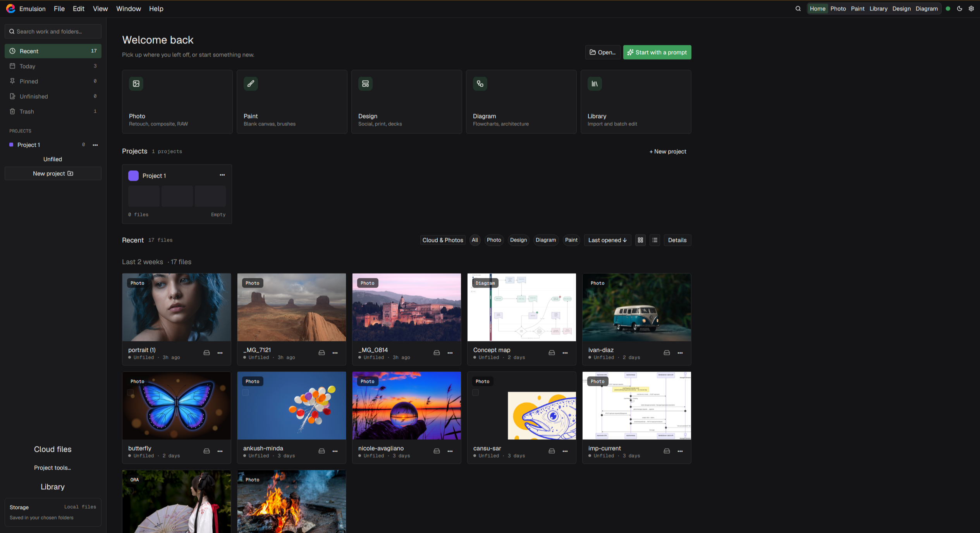The height and width of the screenshot is (533, 980).
Task: Open the File menu
Action: tap(59, 9)
